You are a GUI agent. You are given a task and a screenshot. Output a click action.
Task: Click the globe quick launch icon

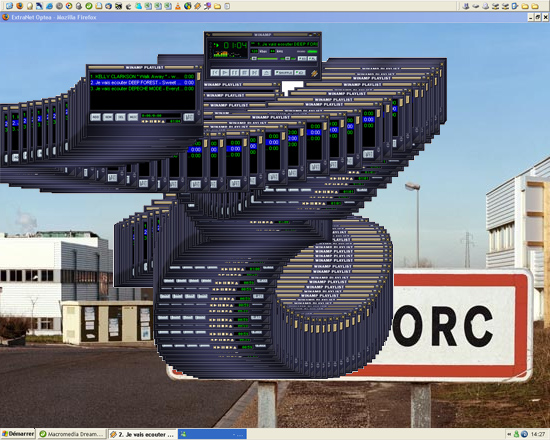coord(188,6)
